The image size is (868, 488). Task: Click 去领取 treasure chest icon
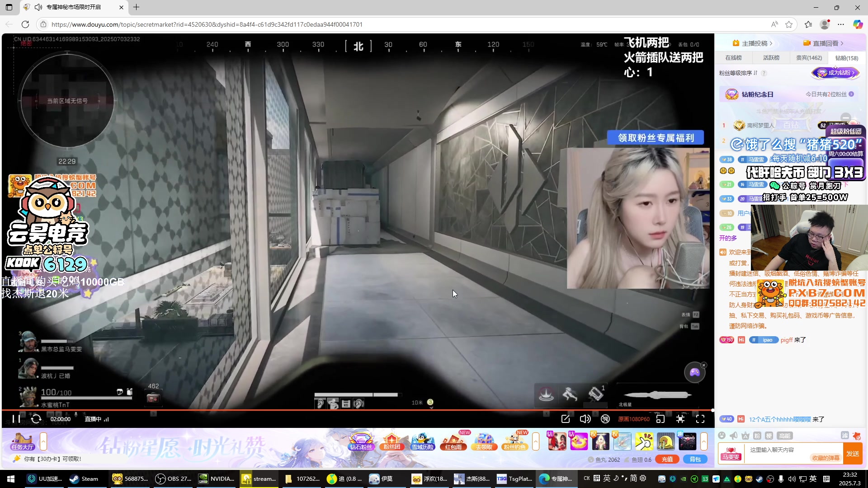(x=484, y=441)
